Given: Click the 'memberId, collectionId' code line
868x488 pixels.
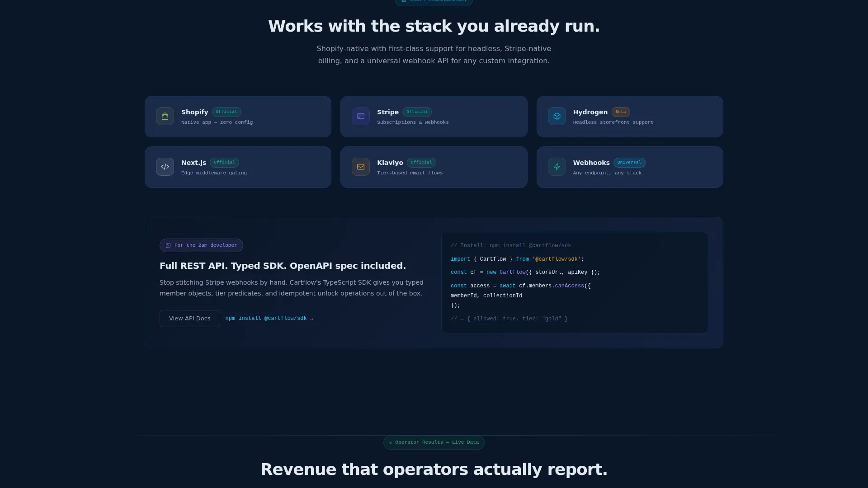Looking at the screenshot, I should click(x=486, y=296).
